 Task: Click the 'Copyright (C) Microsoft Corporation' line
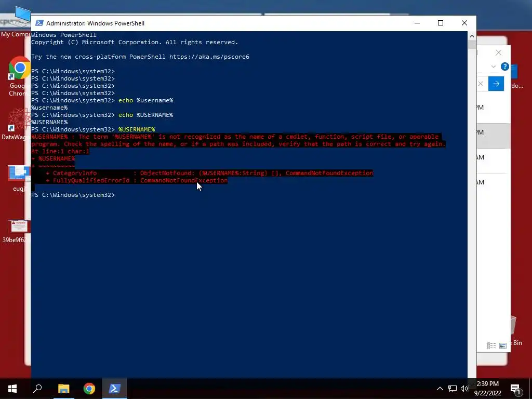point(135,43)
